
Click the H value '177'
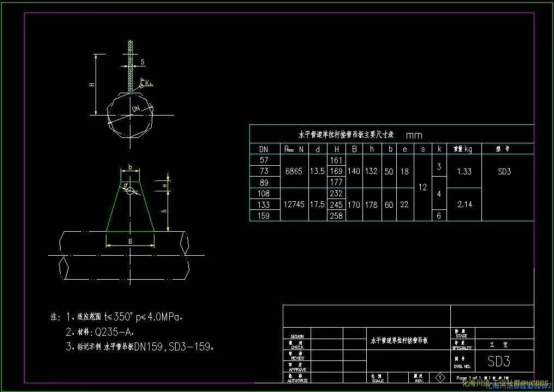[336, 182]
